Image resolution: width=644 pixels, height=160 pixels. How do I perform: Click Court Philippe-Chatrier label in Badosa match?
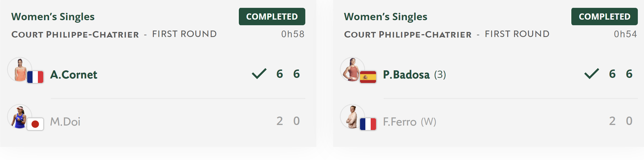coord(408,34)
